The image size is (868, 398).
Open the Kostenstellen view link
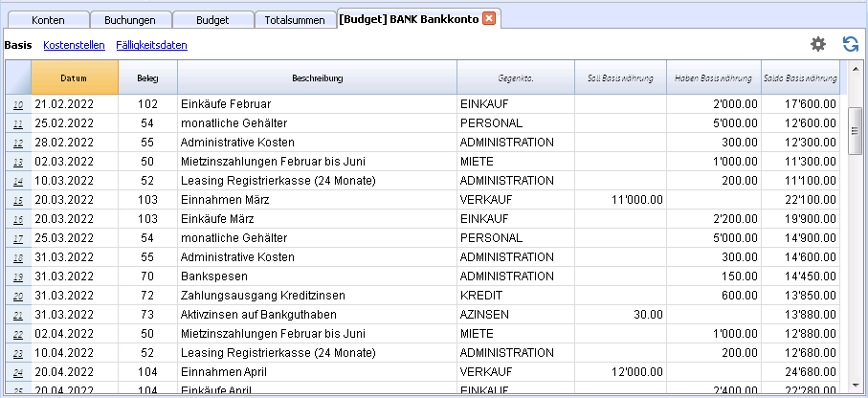pyautogui.click(x=75, y=45)
